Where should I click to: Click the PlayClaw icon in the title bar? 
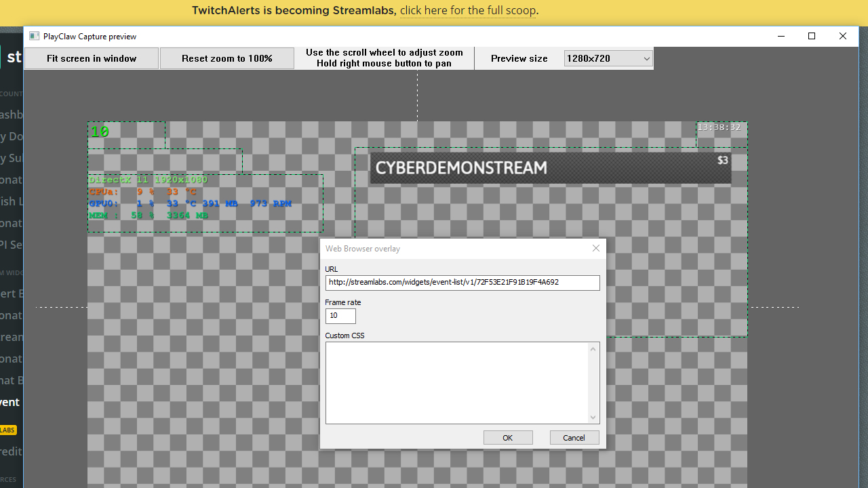34,36
